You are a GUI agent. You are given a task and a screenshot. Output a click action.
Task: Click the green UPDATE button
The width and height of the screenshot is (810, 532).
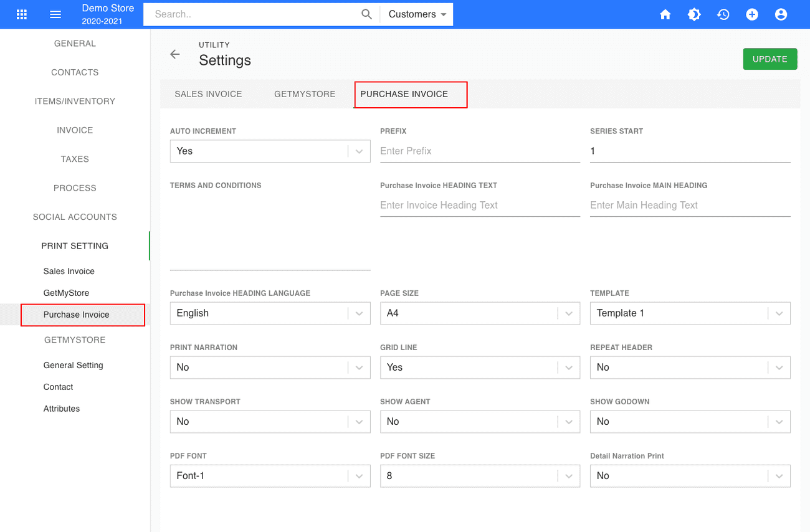(770, 59)
